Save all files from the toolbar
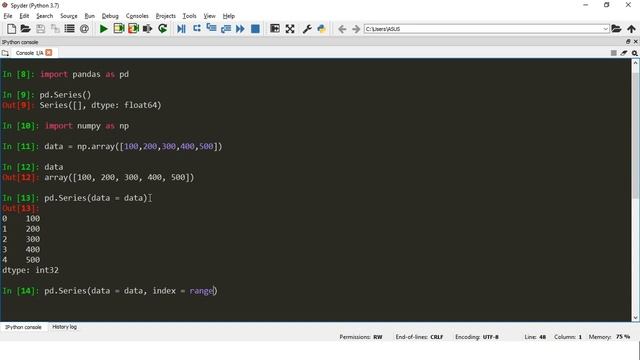The height and width of the screenshot is (360, 640). coord(55,29)
